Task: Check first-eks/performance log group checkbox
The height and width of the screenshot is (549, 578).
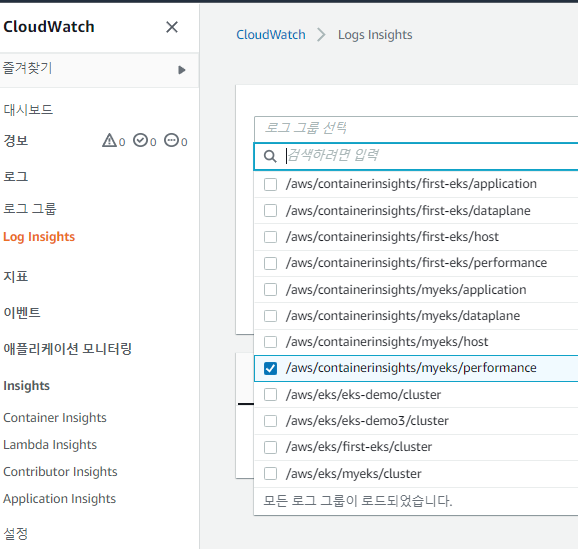Action: (x=271, y=263)
